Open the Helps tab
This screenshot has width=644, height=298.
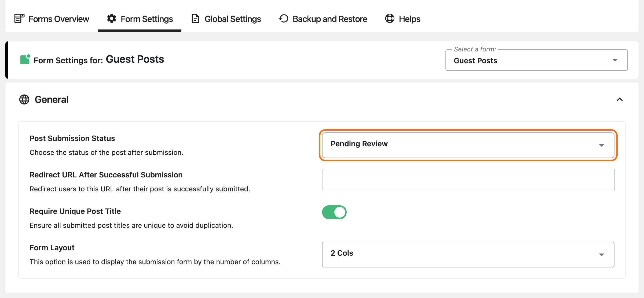(x=402, y=19)
